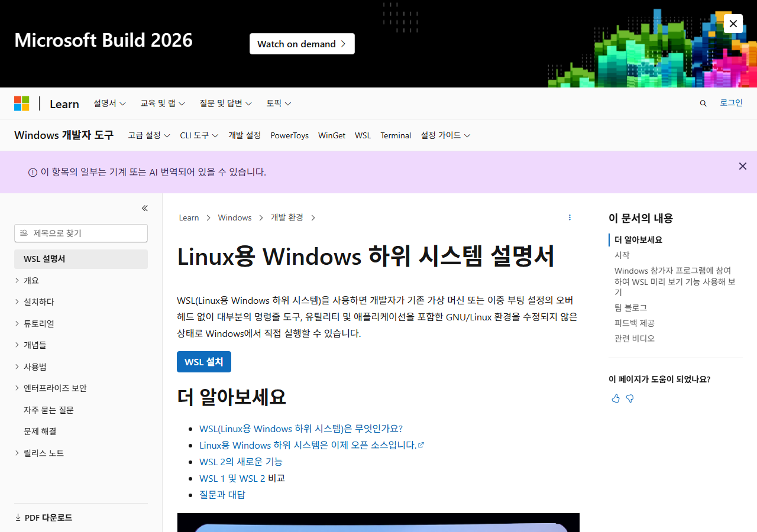Viewport: 757px width, 532px height.
Task: Expand the 튜토리얼 tree item
Action: click(81, 324)
